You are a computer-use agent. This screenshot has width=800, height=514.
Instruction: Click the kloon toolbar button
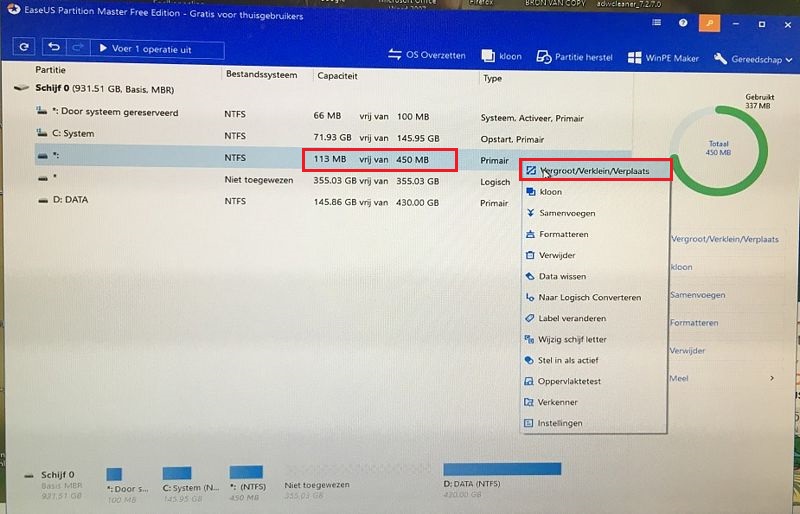coord(502,56)
